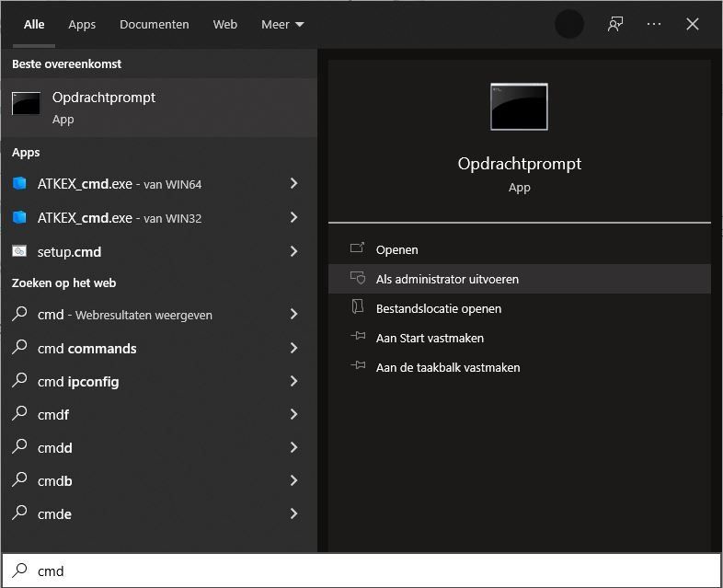Click the Beste overeenkomst heading
723x588 pixels.
pos(66,64)
